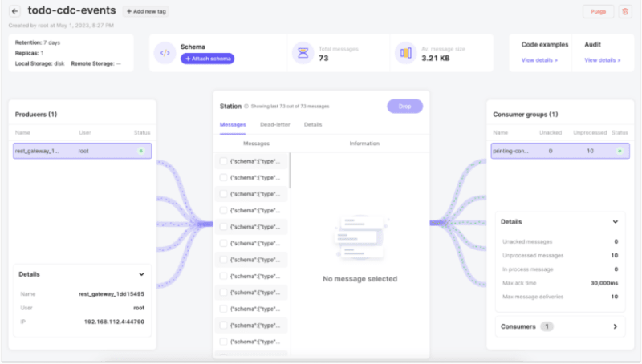Screen dimensions: 642x364
Task: Click the producer IP 192.168.112.4:44790
Action: click(x=114, y=322)
